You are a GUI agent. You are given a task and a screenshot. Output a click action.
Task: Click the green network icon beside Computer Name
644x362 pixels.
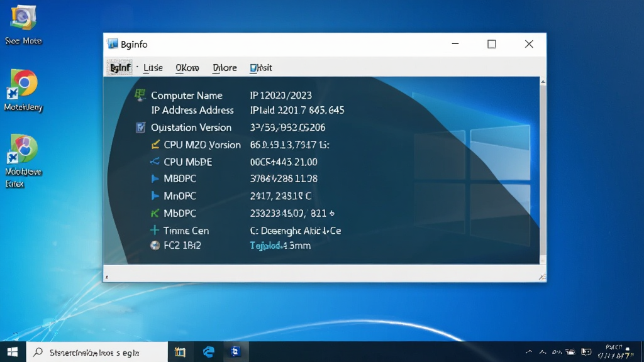point(140,96)
